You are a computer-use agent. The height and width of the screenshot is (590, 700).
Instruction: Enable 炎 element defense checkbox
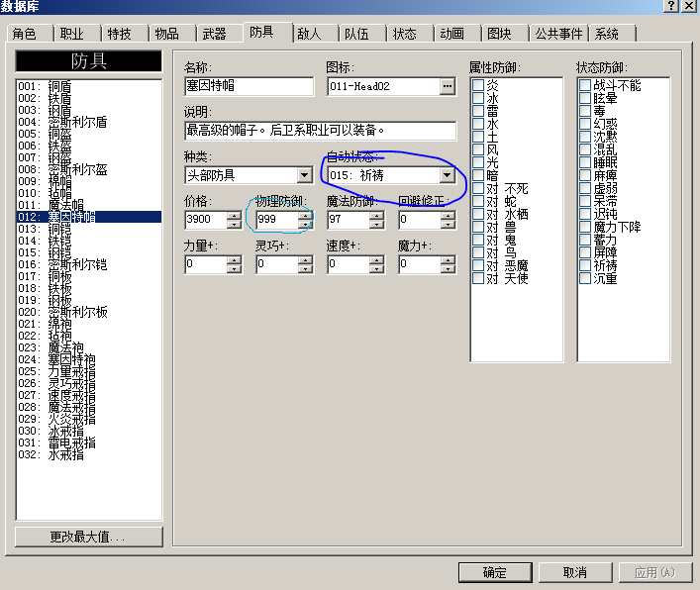478,85
